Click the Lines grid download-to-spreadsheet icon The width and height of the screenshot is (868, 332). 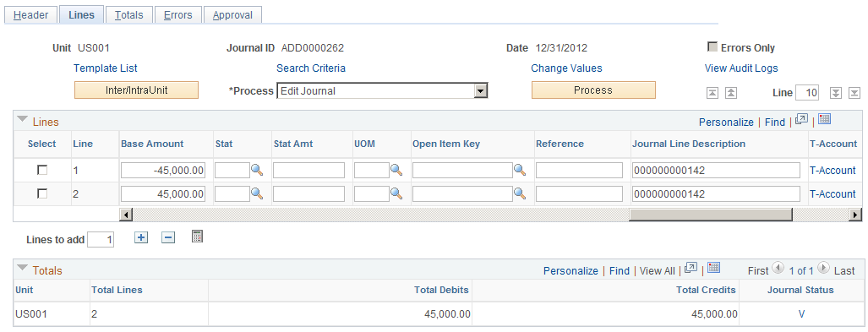[x=825, y=119]
